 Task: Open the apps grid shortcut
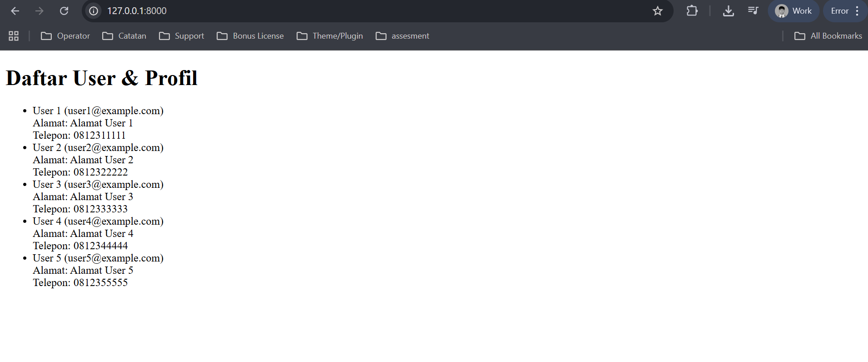click(x=14, y=36)
